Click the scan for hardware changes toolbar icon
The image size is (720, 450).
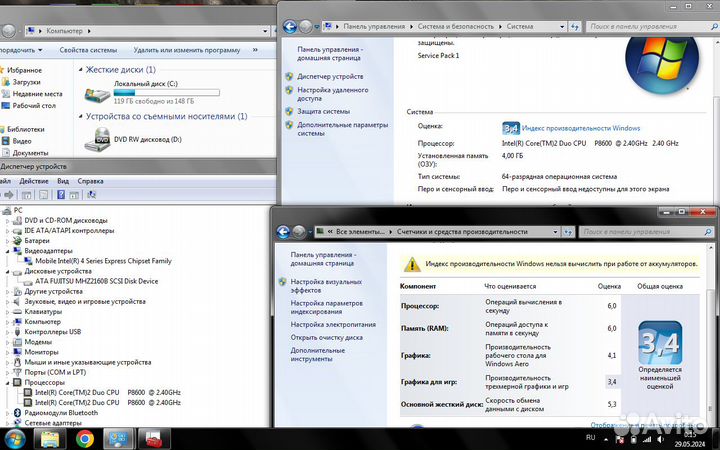click(x=91, y=195)
